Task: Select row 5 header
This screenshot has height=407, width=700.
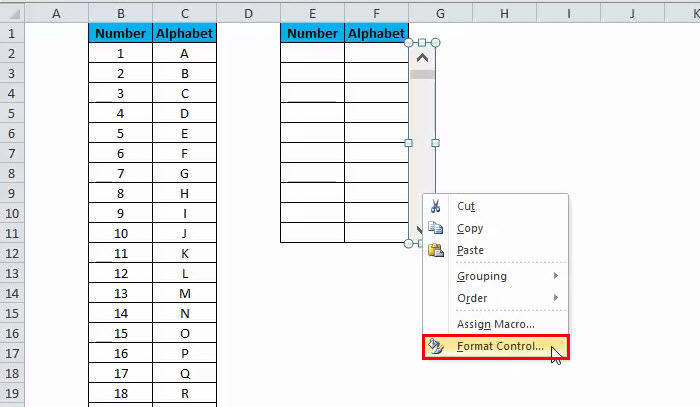Action: [x=12, y=113]
